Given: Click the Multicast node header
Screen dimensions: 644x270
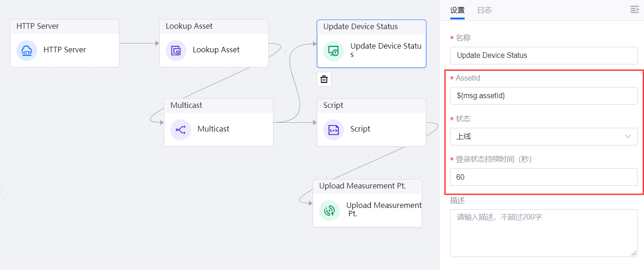Looking at the screenshot, I should pos(219,106).
